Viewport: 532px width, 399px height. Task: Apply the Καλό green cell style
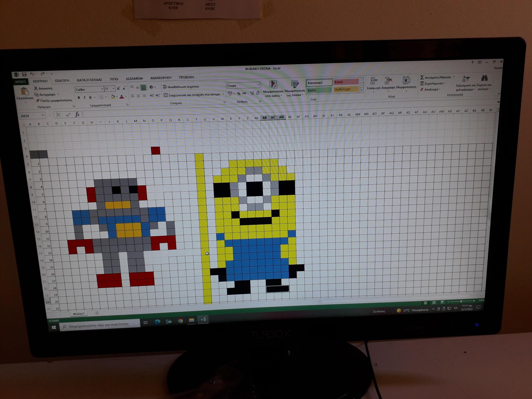(x=319, y=90)
